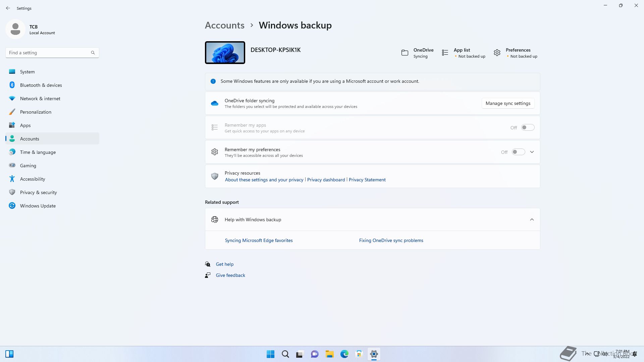The width and height of the screenshot is (644, 362).
Task: Click the taskbar clock and date
Action: (x=622, y=354)
